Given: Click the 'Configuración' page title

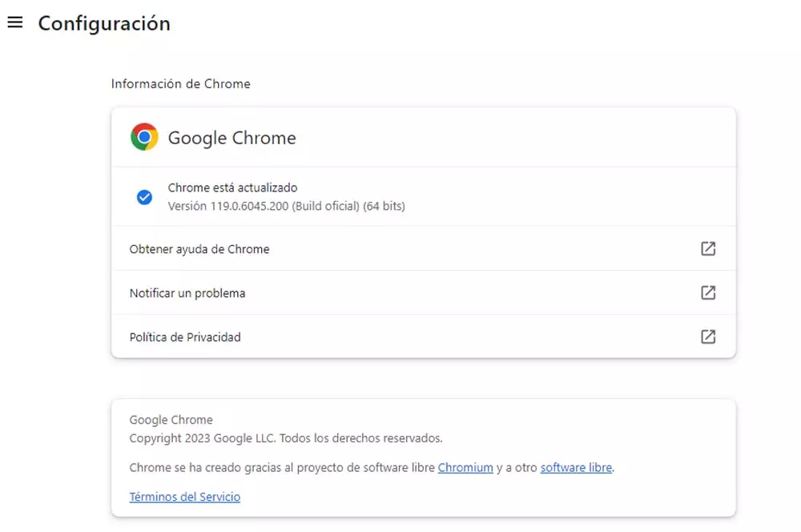Looking at the screenshot, I should click(104, 23).
